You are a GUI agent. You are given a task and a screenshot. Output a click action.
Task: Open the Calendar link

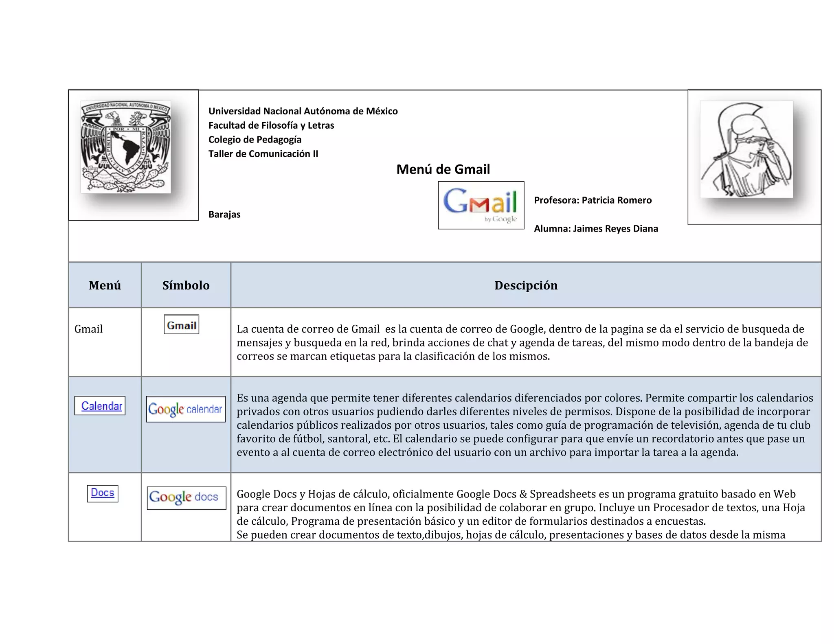tap(101, 406)
